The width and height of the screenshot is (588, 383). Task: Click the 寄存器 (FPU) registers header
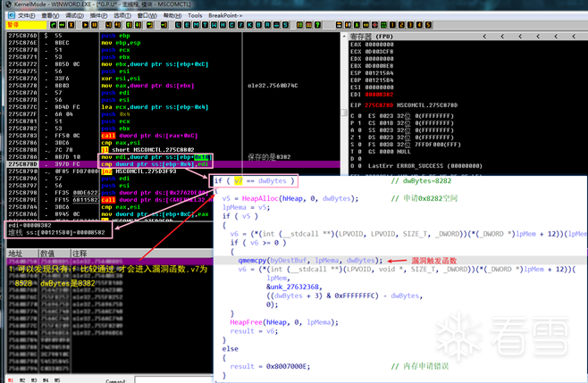(x=371, y=37)
